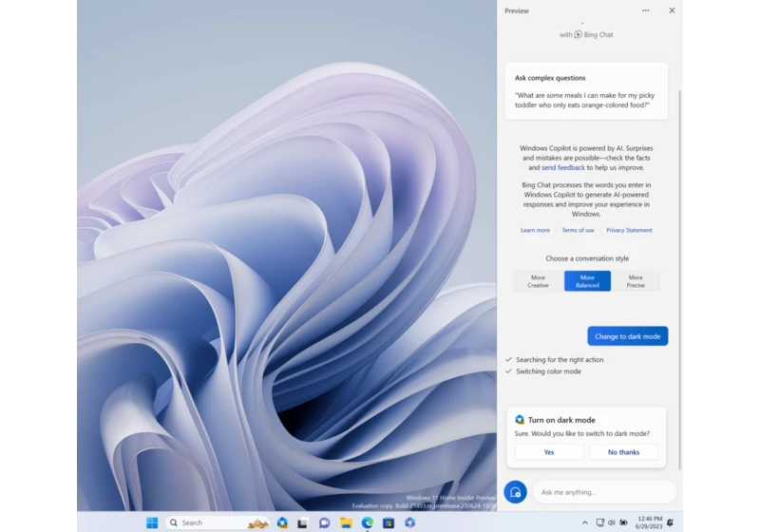Open Windows Copilot Preview from taskbar

(282, 522)
